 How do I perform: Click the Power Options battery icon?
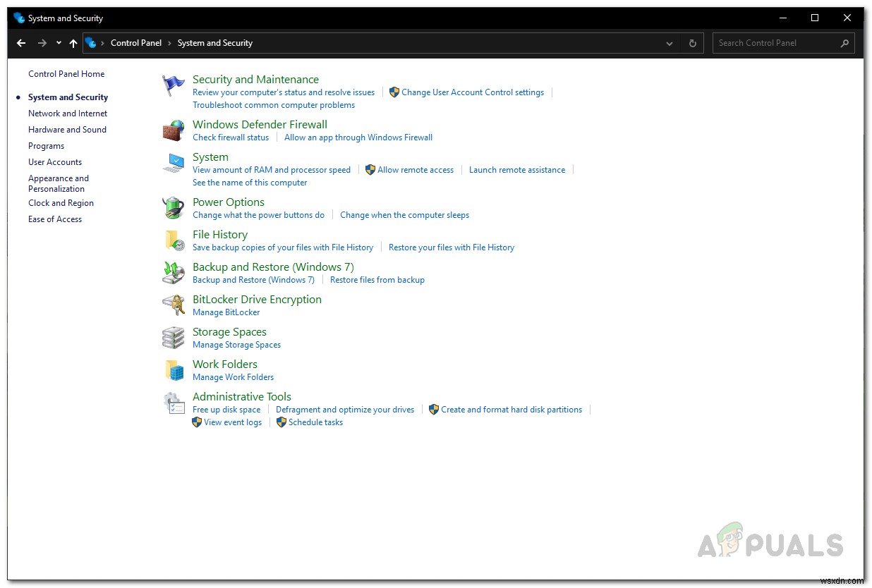(x=174, y=208)
